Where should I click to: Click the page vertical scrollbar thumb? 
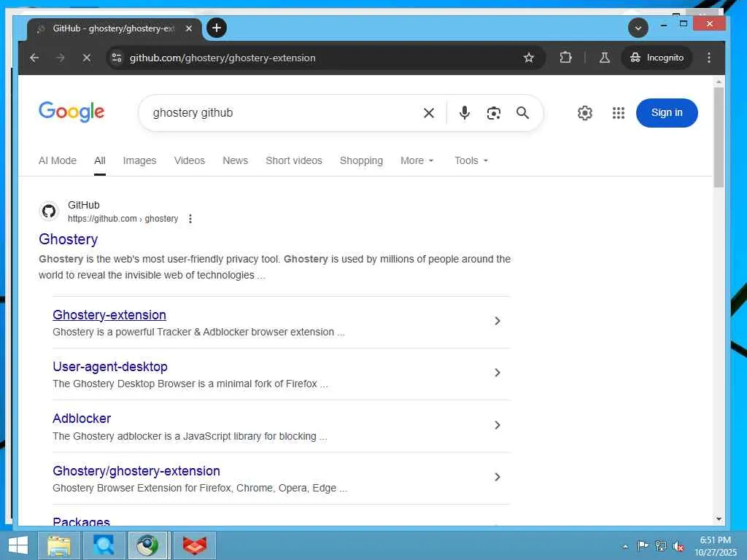[719, 137]
